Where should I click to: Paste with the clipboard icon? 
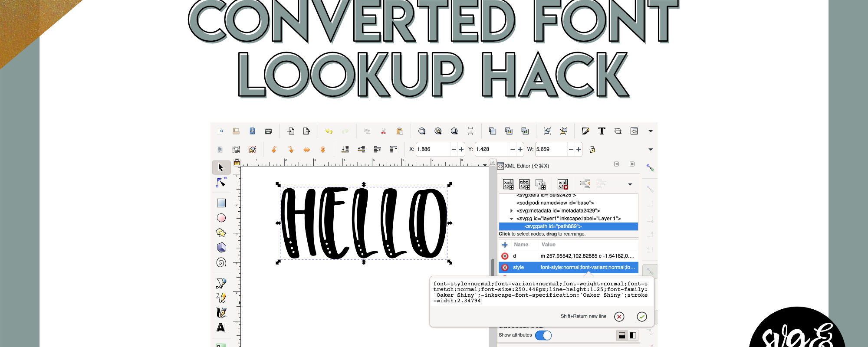(399, 131)
